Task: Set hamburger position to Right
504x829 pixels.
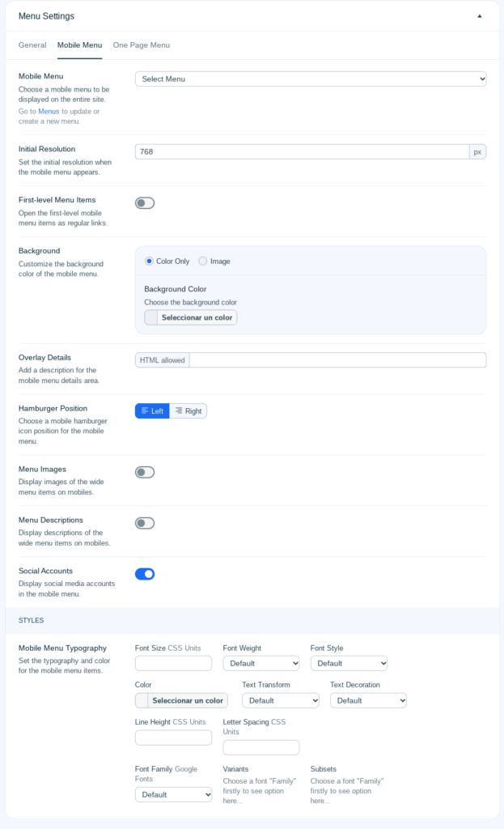Action: 188,410
